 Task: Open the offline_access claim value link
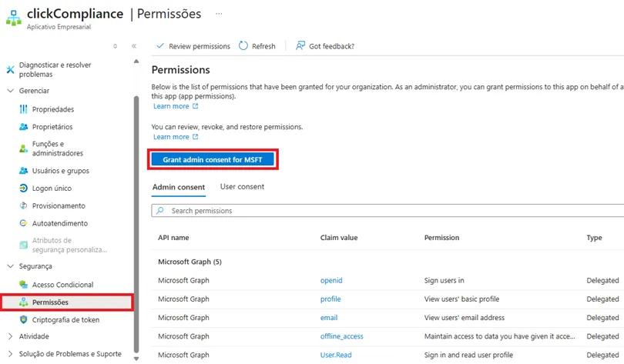click(341, 336)
